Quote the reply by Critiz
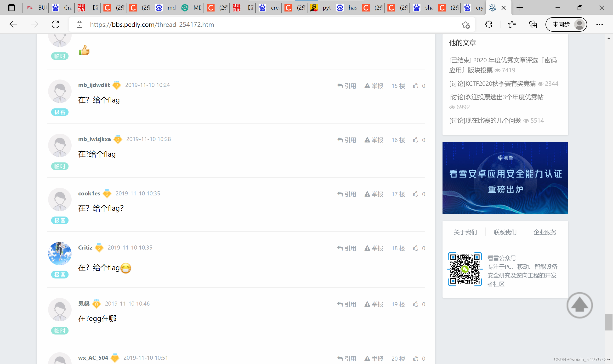613x364 pixels. (x=346, y=248)
